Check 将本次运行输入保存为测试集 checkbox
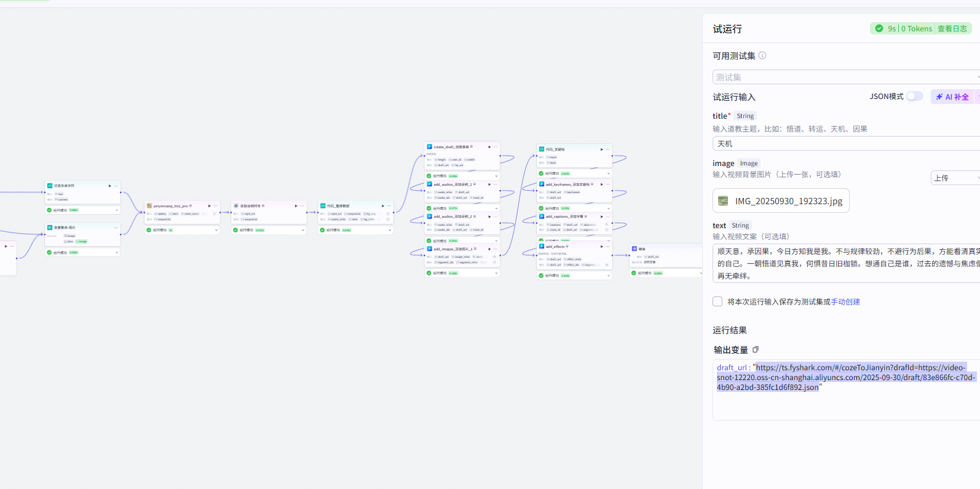This screenshot has height=489, width=980. click(x=717, y=301)
